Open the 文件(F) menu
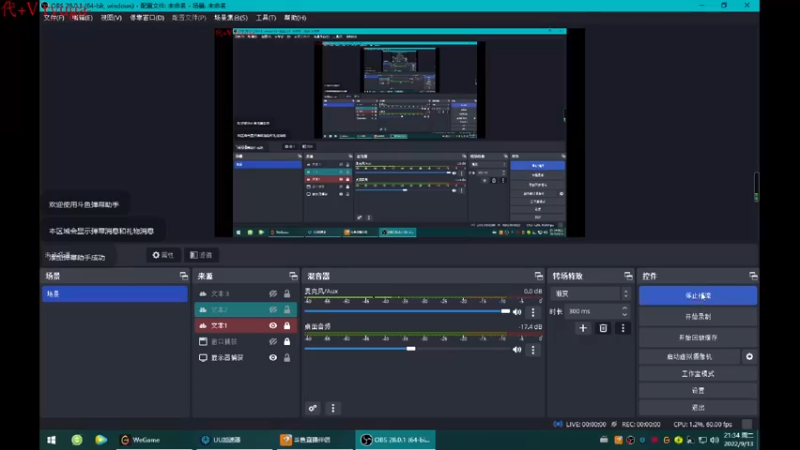This screenshot has width=800, height=450. point(54,17)
